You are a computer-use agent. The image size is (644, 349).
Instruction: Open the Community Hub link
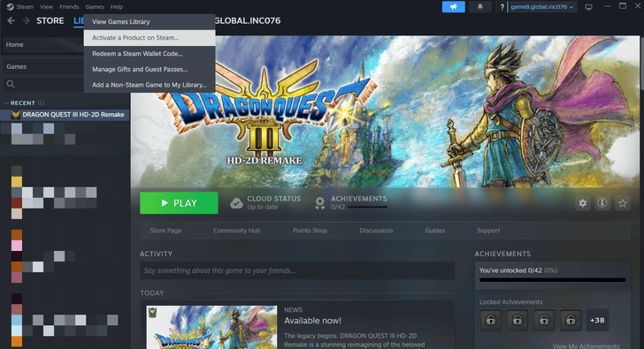[237, 231]
